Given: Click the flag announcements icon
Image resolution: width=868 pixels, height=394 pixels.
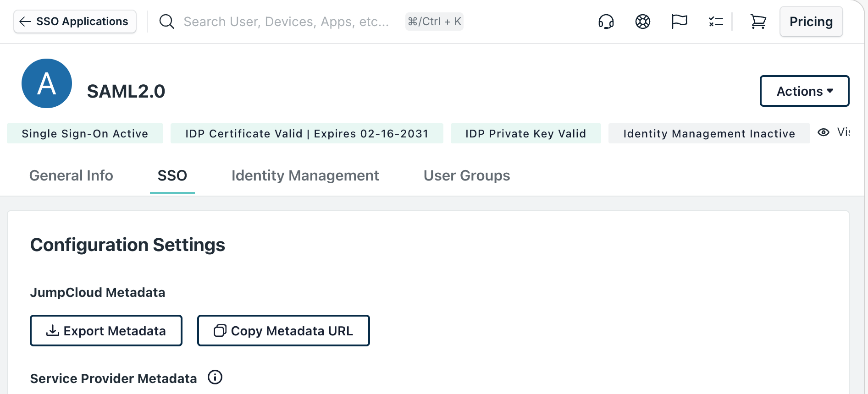Looking at the screenshot, I should pyautogui.click(x=679, y=22).
